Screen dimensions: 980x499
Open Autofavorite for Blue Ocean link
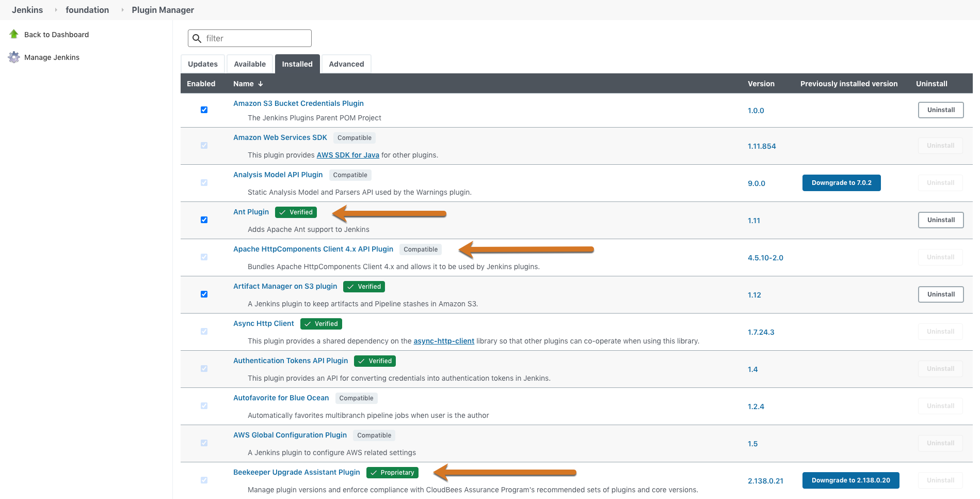(281, 398)
